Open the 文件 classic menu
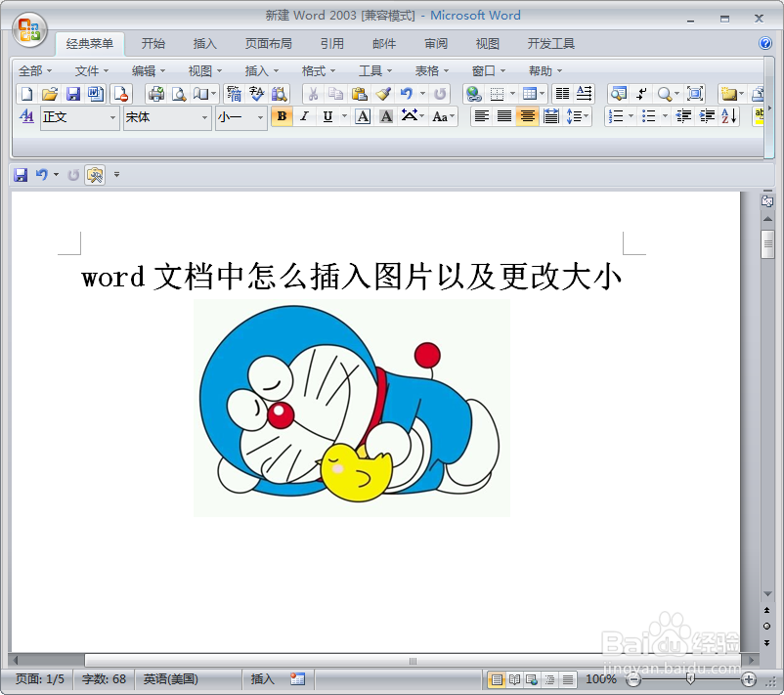The width and height of the screenshot is (784, 695). click(91, 71)
